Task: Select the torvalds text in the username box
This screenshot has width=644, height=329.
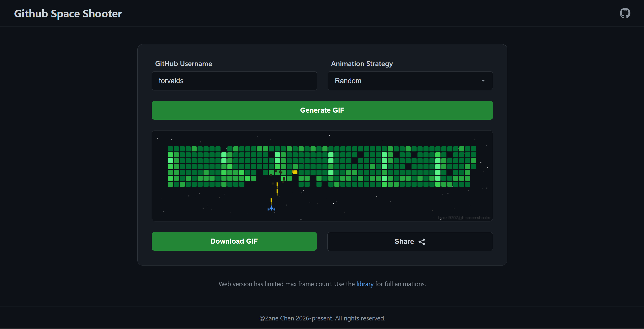Action: tap(171, 81)
